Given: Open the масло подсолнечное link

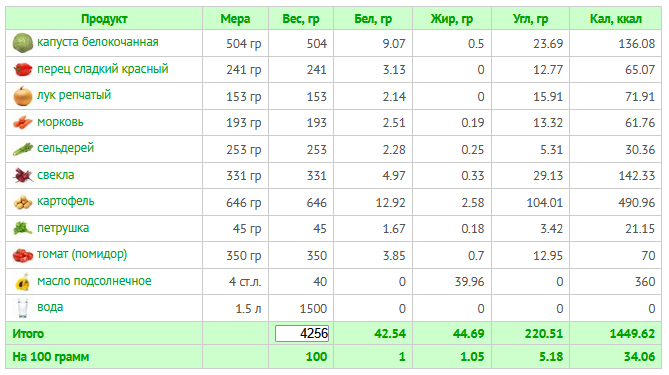Looking at the screenshot, I should coord(94,281).
